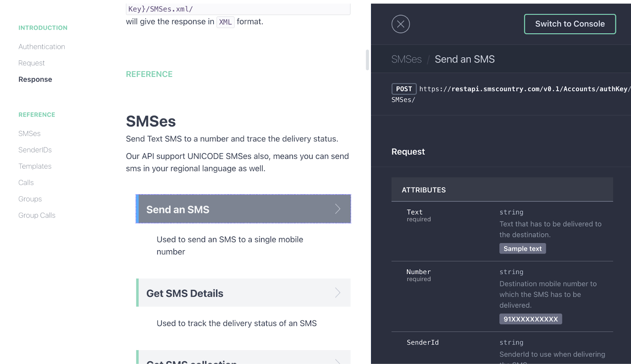Click the REFERENCE sidebar heading

click(37, 115)
